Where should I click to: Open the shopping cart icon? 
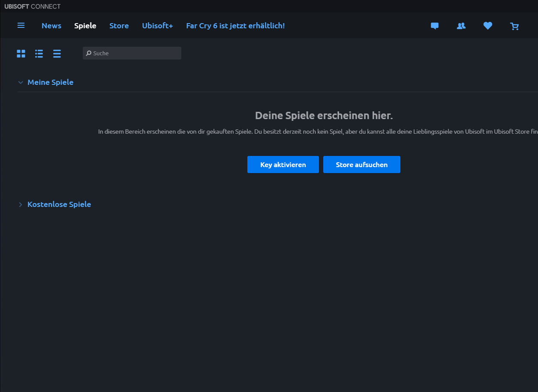pyautogui.click(x=514, y=26)
